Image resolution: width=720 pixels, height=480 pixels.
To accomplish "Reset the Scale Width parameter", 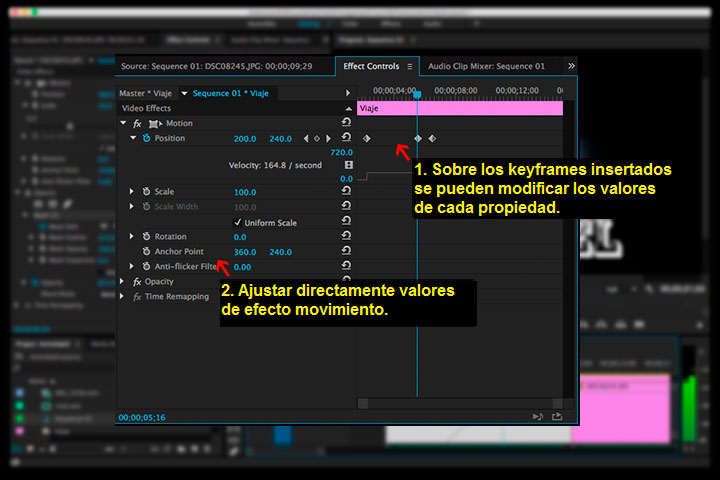I will point(346,206).
